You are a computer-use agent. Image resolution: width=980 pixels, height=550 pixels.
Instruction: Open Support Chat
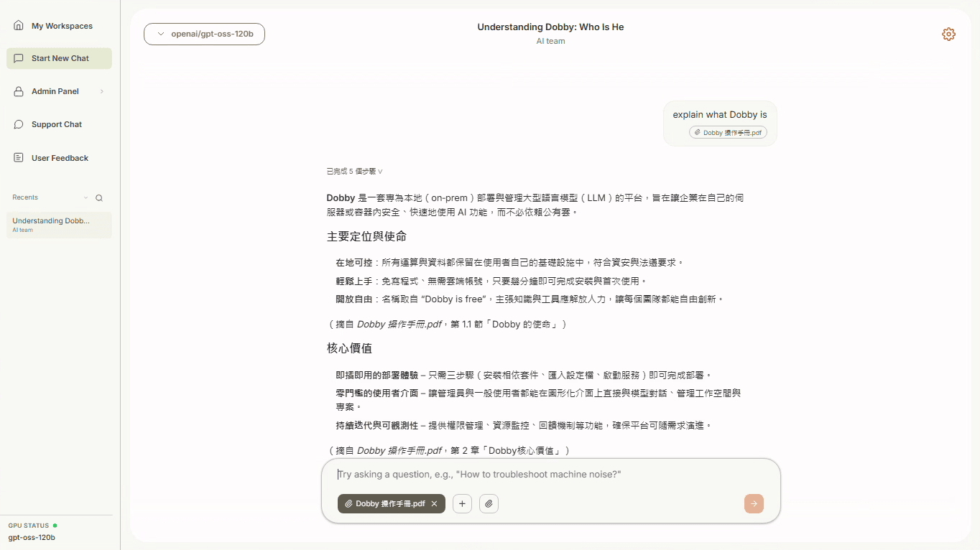click(59, 124)
